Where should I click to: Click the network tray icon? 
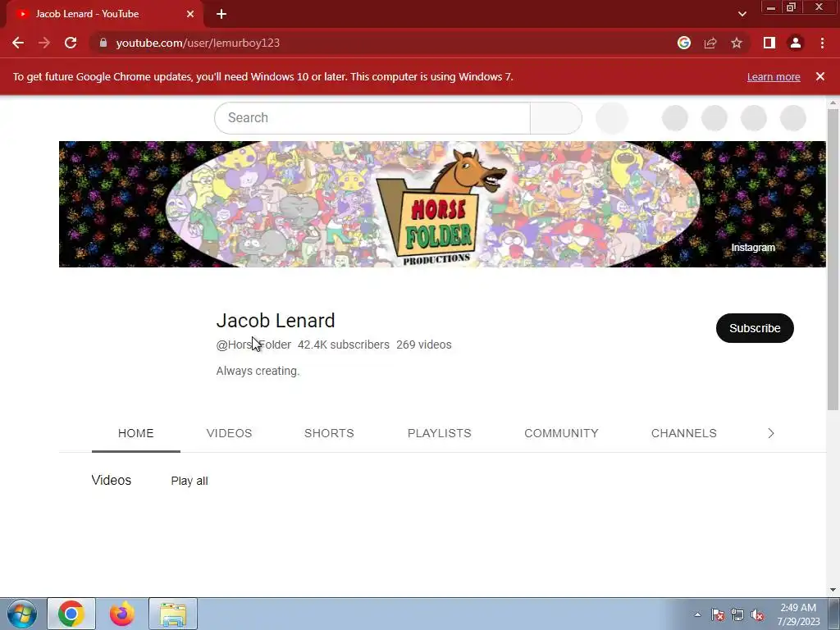[x=737, y=614]
